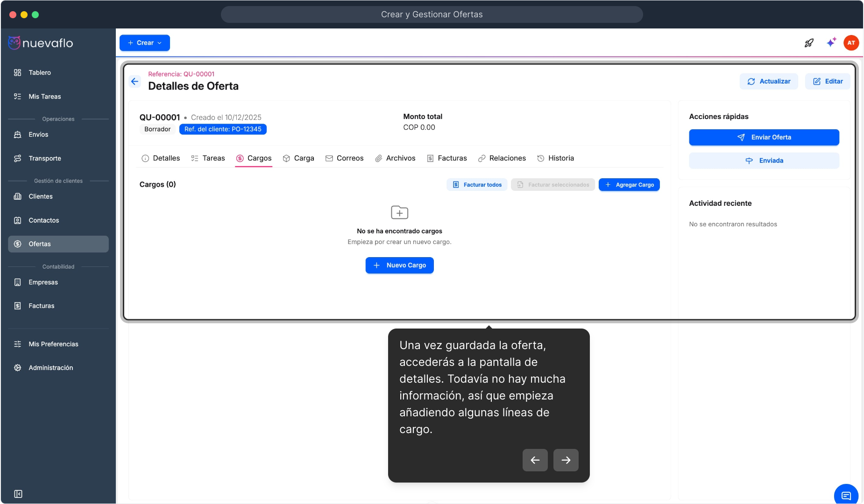This screenshot has width=864, height=504.
Task: Click the nuevaflo owl logo
Action: (14, 43)
